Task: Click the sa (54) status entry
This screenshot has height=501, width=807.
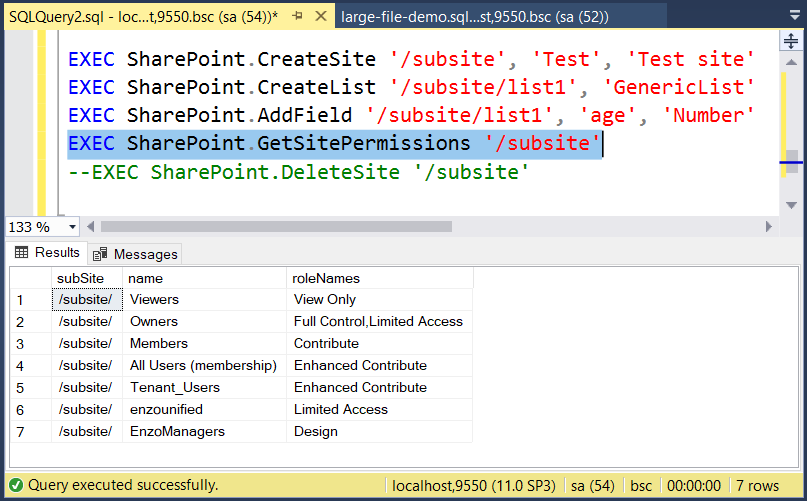Action: click(x=593, y=486)
